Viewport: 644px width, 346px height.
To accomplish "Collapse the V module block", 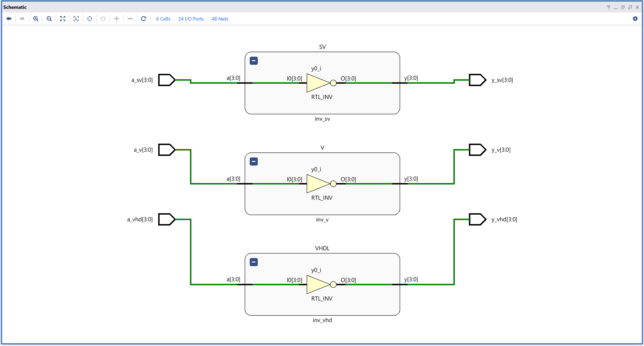I will pyautogui.click(x=254, y=161).
